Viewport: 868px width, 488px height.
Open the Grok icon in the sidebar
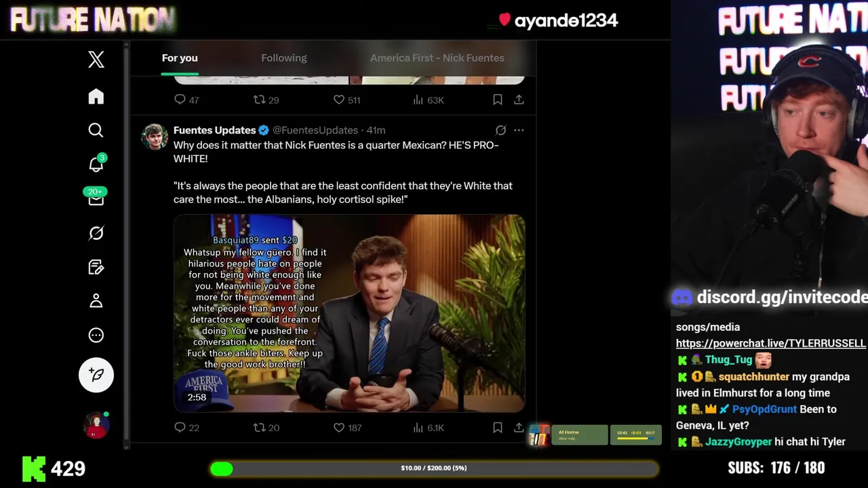click(96, 233)
